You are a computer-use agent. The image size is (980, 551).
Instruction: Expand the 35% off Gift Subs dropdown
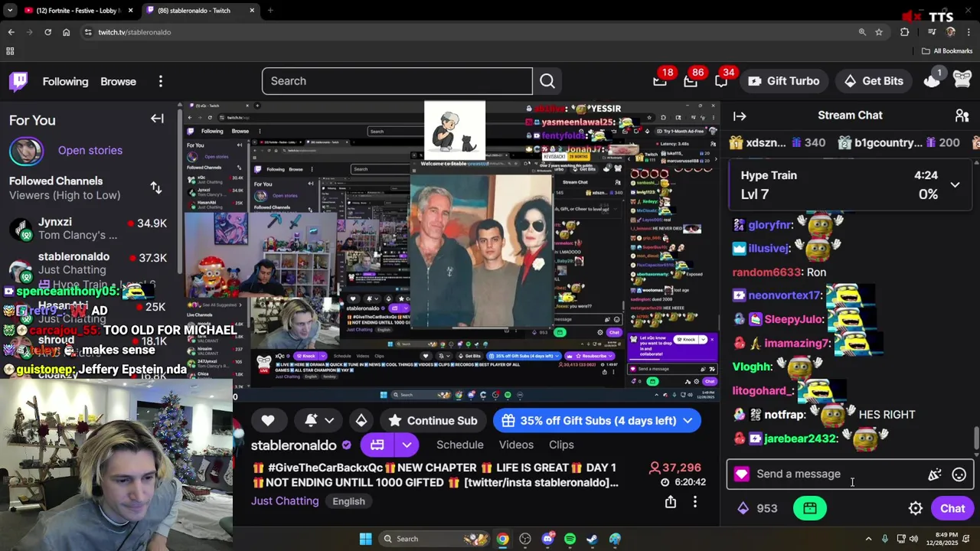pyautogui.click(x=688, y=420)
